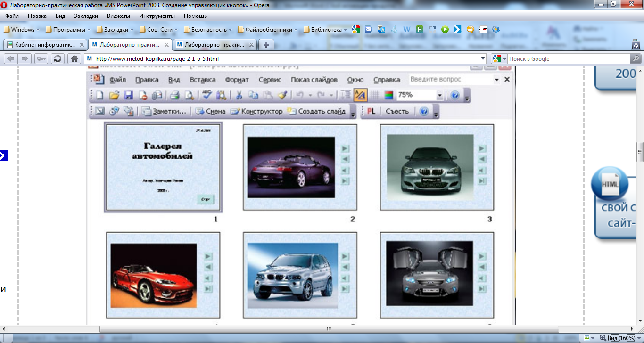The width and height of the screenshot is (644, 343).
Task: Click the Смена transition button
Action: click(x=211, y=112)
